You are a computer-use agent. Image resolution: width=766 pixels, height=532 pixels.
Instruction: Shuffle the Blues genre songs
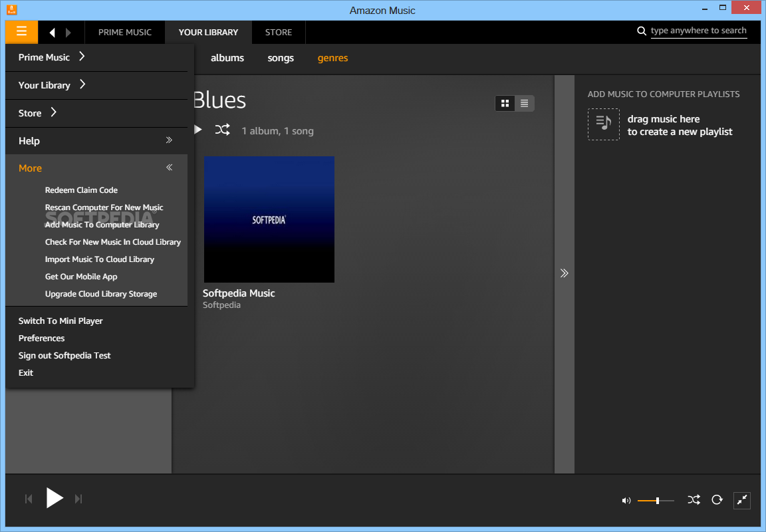222,130
